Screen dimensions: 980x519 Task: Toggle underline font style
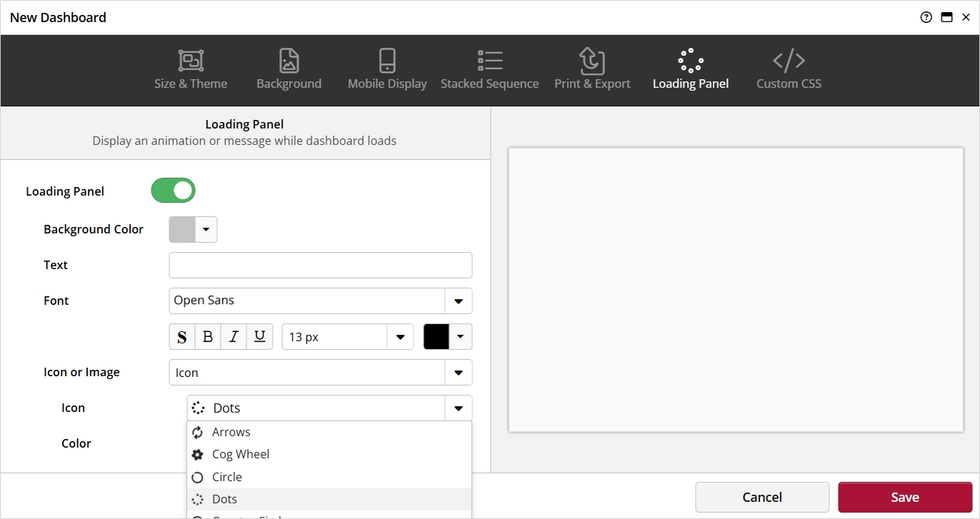[x=260, y=337]
